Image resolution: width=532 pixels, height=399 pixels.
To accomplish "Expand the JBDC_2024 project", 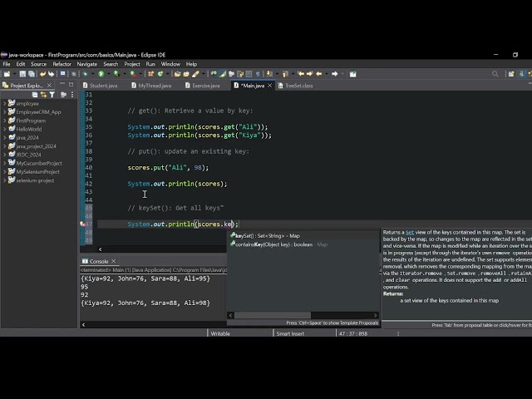I will pyautogui.click(x=4, y=155).
